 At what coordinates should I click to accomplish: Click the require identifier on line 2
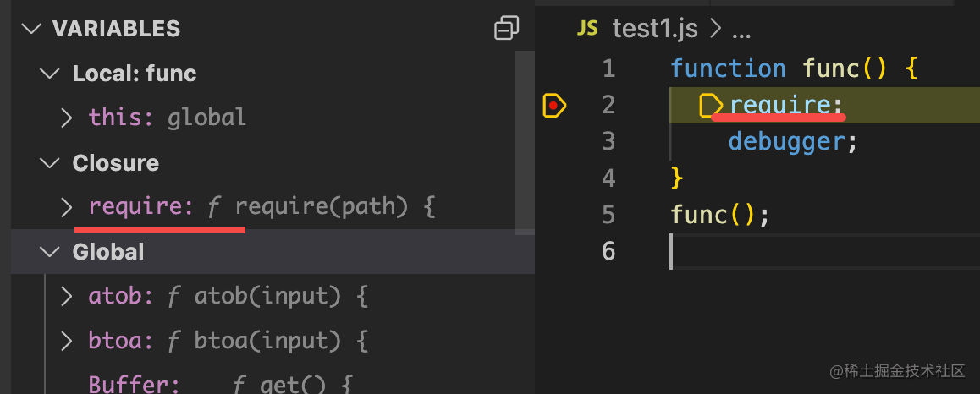[x=779, y=105]
